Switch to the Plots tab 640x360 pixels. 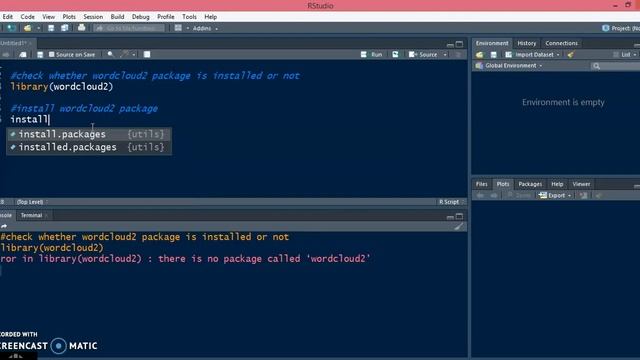[x=503, y=184]
